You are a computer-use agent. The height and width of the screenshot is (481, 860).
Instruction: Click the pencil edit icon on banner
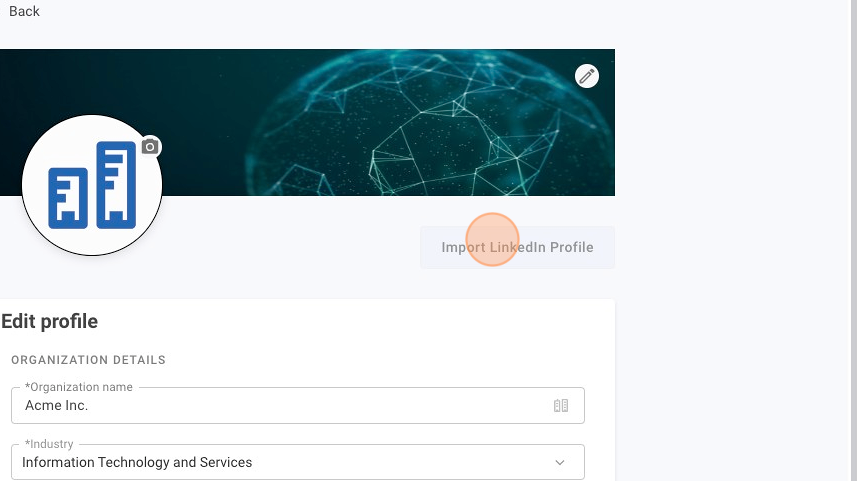587,76
